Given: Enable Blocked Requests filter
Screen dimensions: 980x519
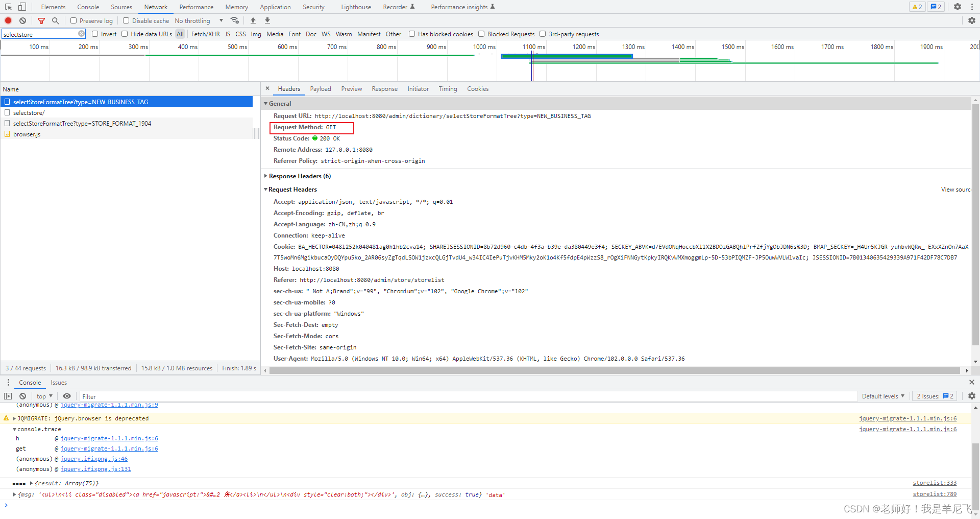Looking at the screenshot, I should click(481, 34).
